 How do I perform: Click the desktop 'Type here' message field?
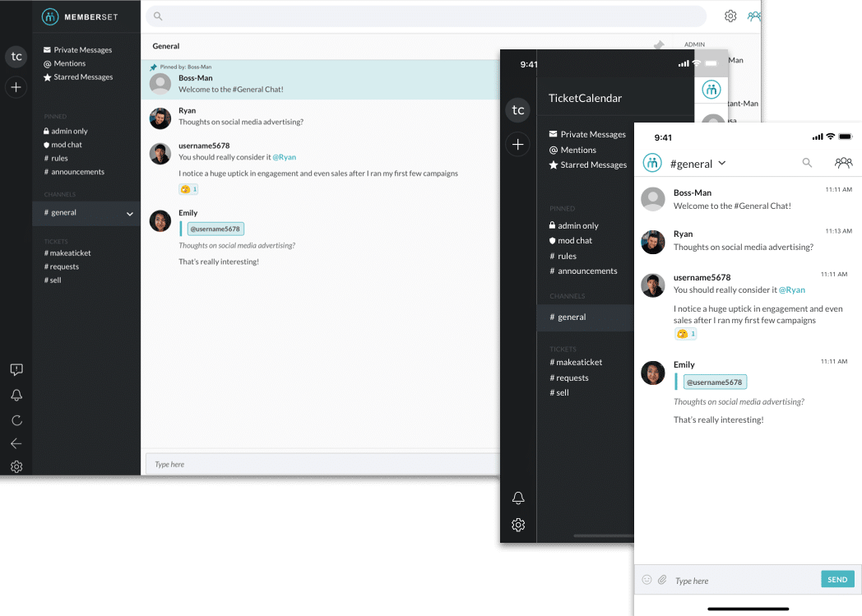(x=321, y=464)
